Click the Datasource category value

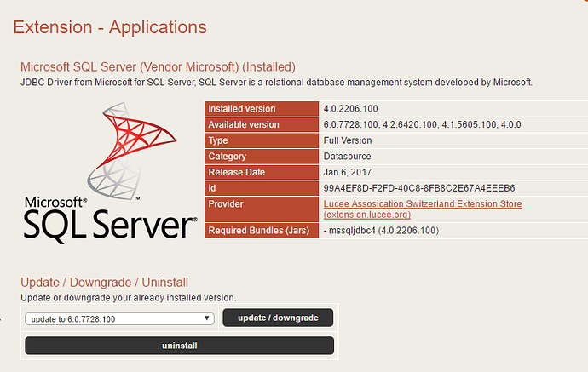[347, 157]
